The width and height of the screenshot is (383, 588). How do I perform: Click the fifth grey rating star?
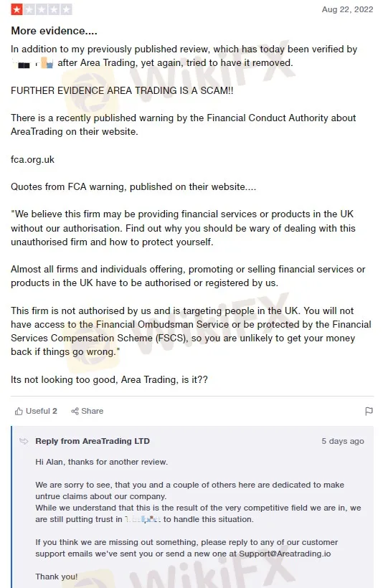tap(66, 9)
